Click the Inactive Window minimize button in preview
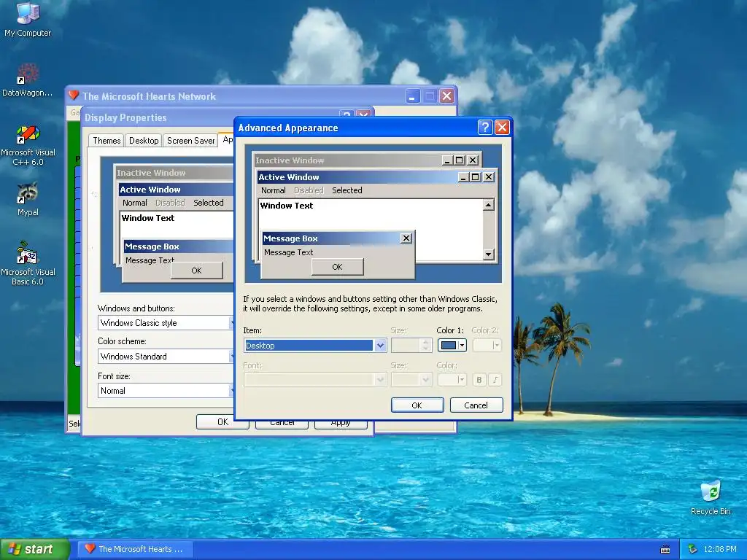The width and height of the screenshot is (747, 560). click(447, 160)
